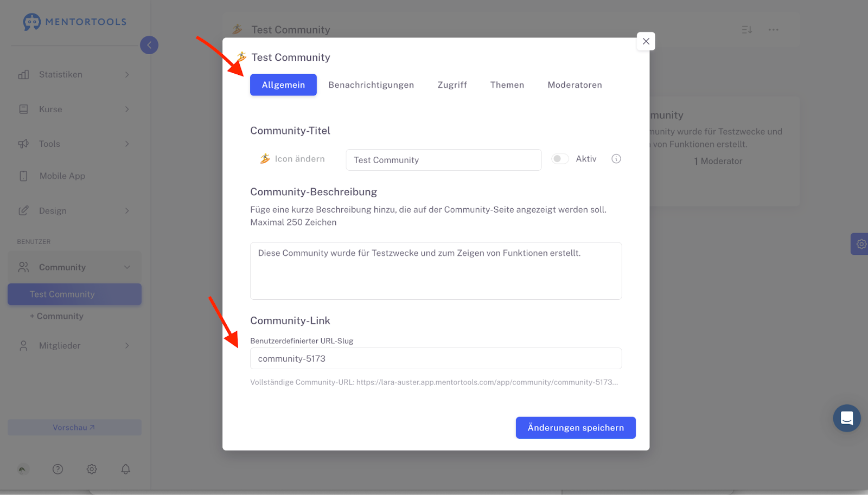Toggle the Aktiv switch
Viewport: 868px width, 495px height.
tap(560, 159)
